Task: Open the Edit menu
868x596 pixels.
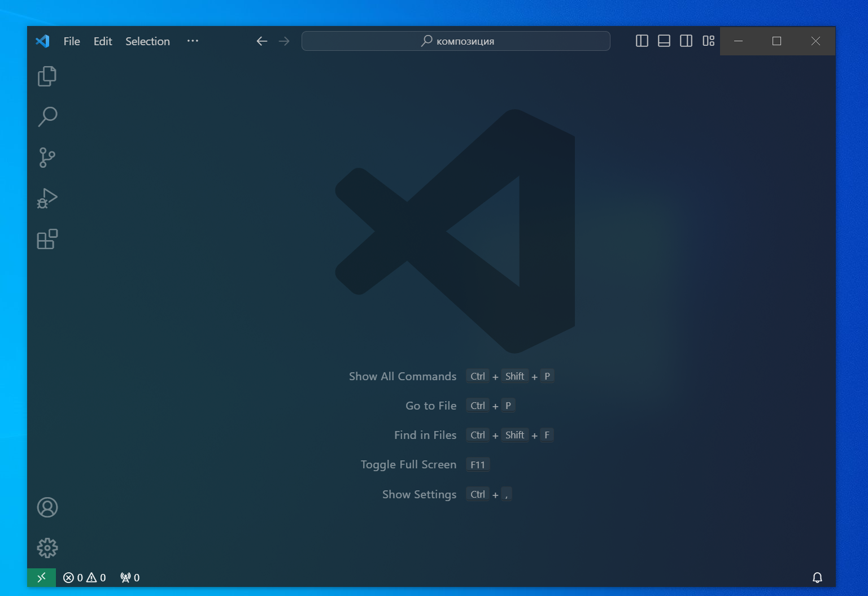Action: (x=103, y=41)
